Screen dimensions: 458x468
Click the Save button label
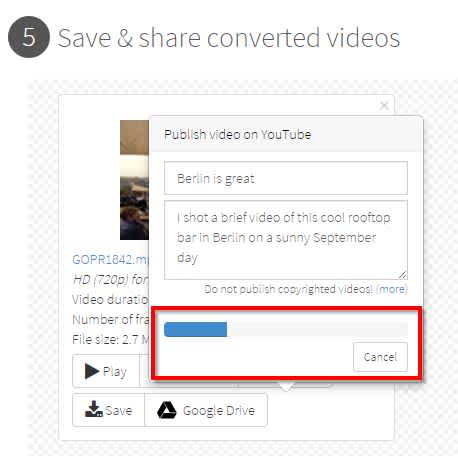119,410
